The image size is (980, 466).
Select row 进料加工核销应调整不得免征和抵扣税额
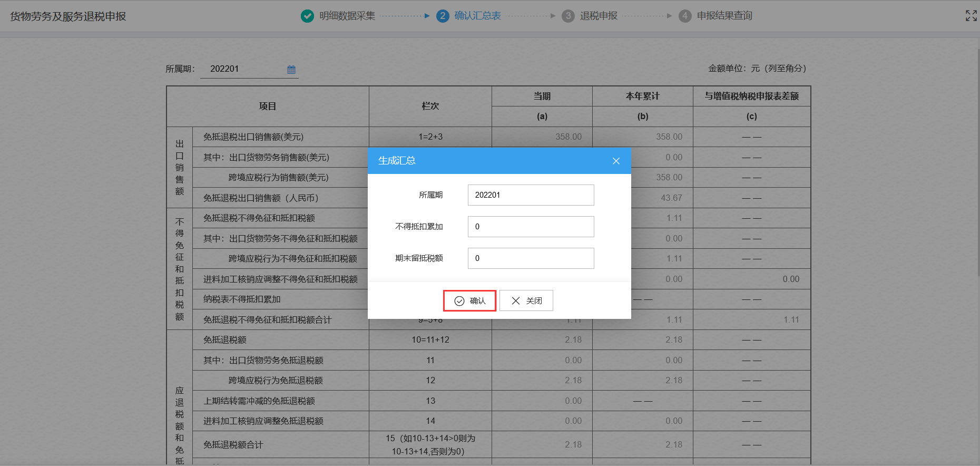point(281,279)
